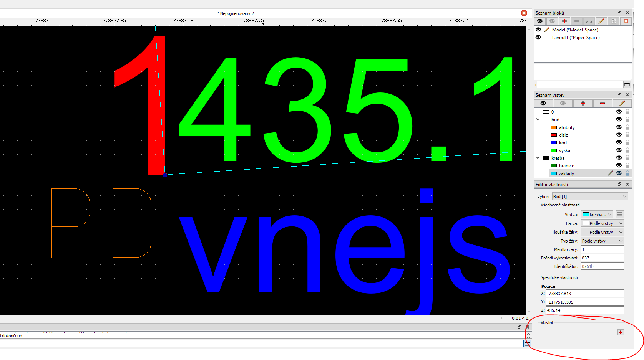Hide layer 0 using its eye icon
This screenshot has height=360, width=644.
tap(619, 112)
